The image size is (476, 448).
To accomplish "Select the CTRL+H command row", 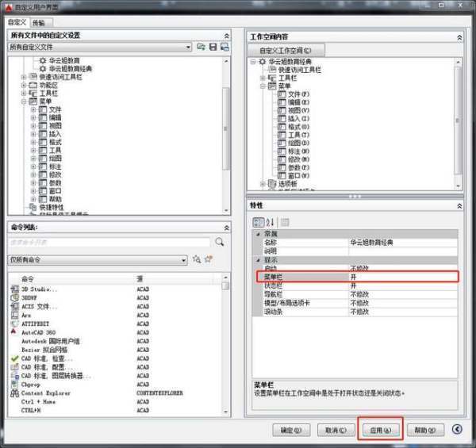I will tap(115, 411).
